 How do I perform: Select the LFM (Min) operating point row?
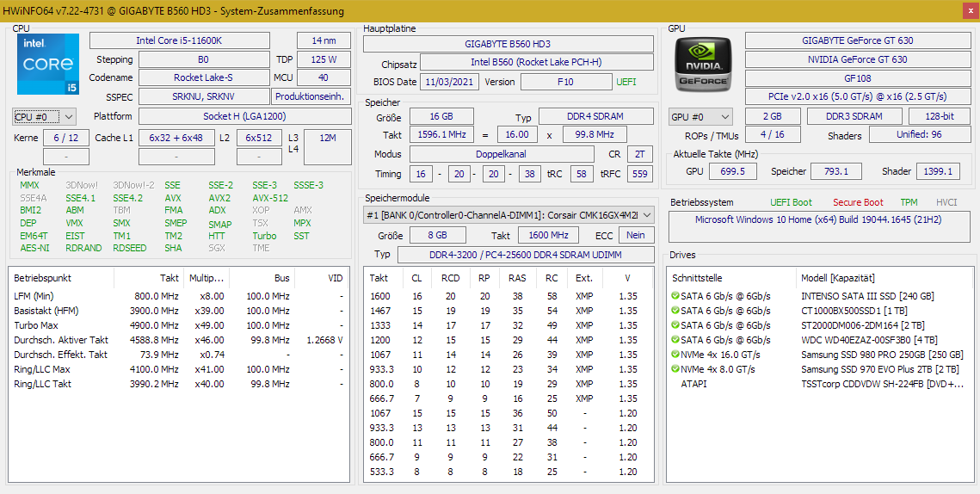(179, 296)
